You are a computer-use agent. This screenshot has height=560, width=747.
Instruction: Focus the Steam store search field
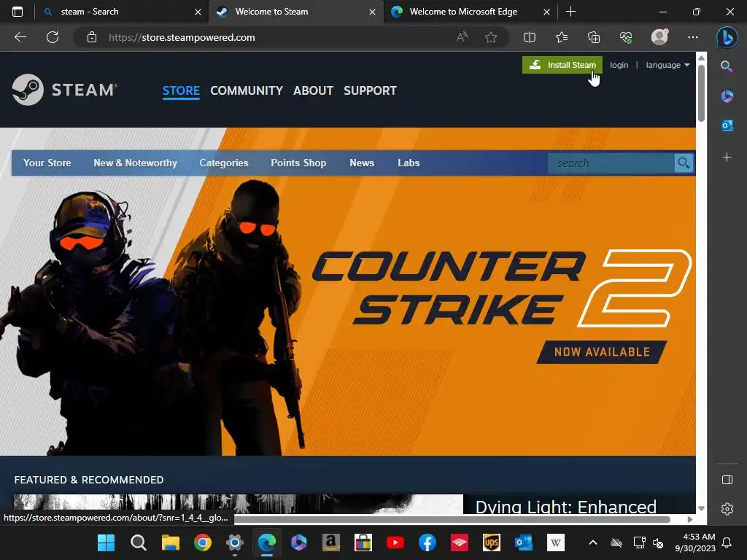click(611, 163)
